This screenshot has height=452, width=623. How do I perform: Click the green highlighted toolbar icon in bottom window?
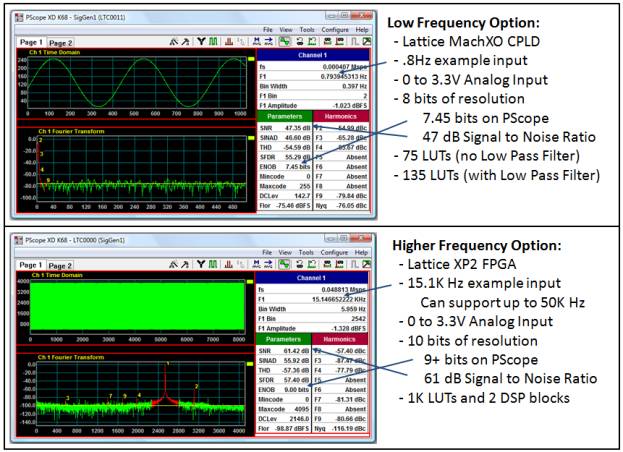284,263
